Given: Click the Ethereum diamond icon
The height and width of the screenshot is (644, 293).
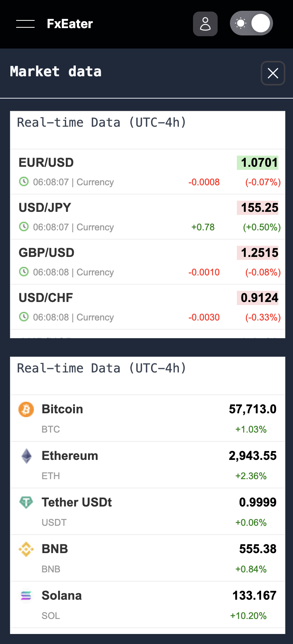Looking at the screenshot, I should [x=26, y=456].
